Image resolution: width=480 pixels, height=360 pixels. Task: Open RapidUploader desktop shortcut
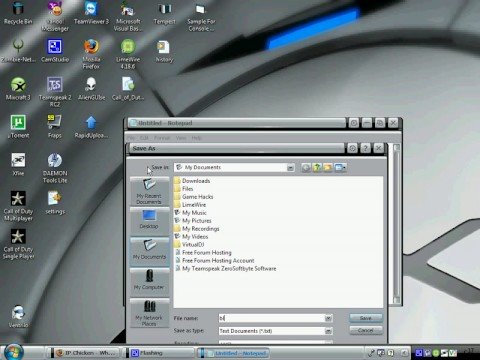pyautogui.click(x=91, y=127)
